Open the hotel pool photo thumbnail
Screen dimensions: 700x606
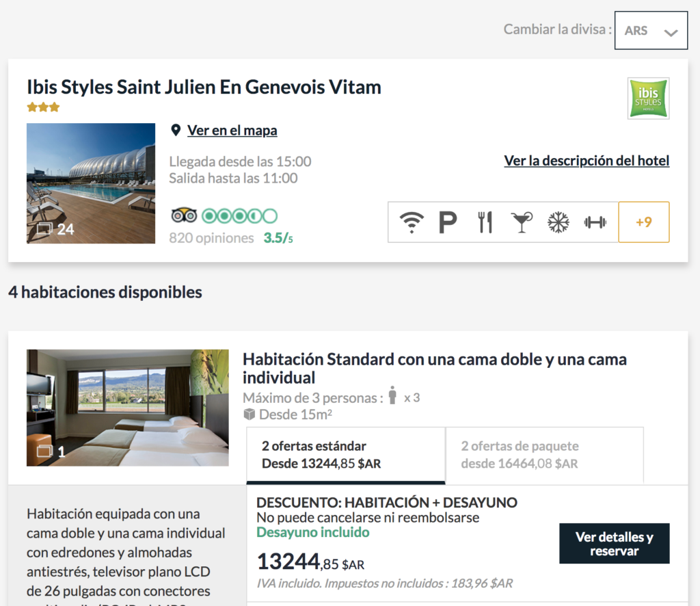pos(91,183)
